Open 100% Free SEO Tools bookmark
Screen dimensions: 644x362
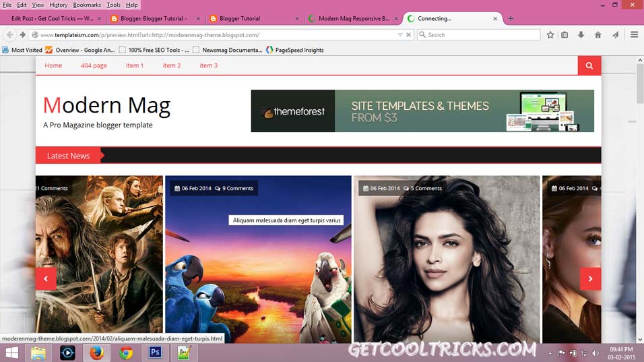click(154, 50)
